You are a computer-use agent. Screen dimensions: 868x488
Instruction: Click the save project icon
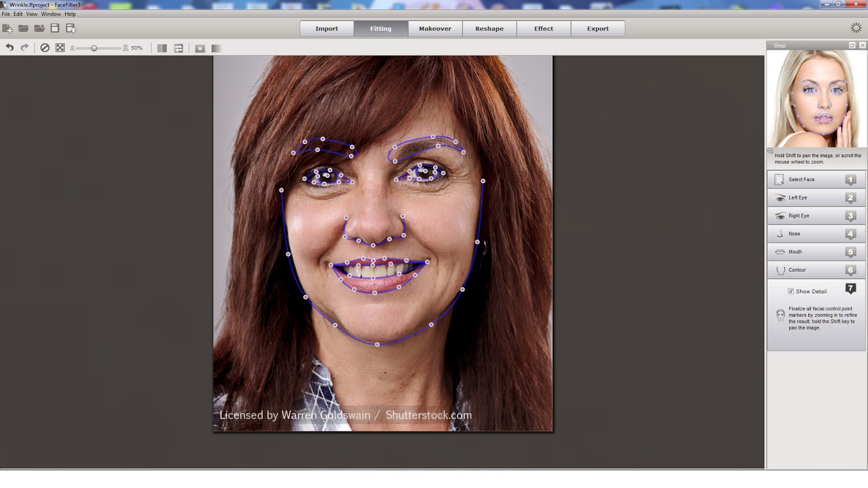[55, 28]
